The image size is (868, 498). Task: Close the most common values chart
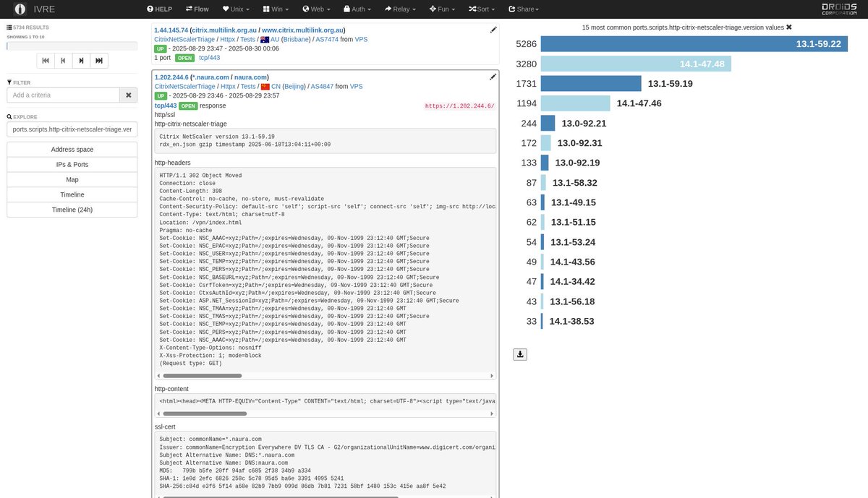789,27
